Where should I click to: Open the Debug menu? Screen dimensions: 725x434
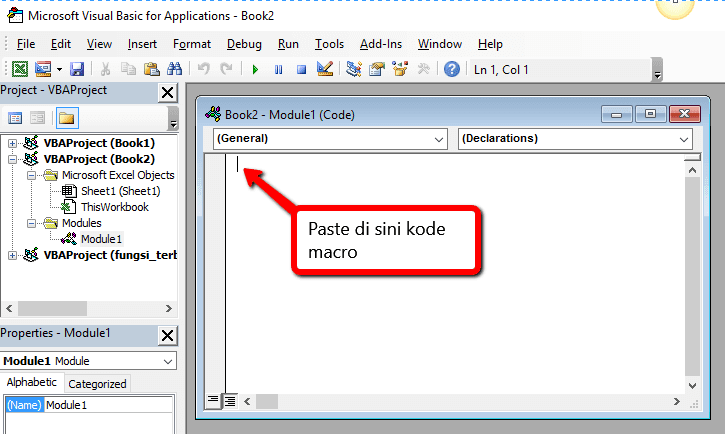pyautogui.click(x=244, y=44)
